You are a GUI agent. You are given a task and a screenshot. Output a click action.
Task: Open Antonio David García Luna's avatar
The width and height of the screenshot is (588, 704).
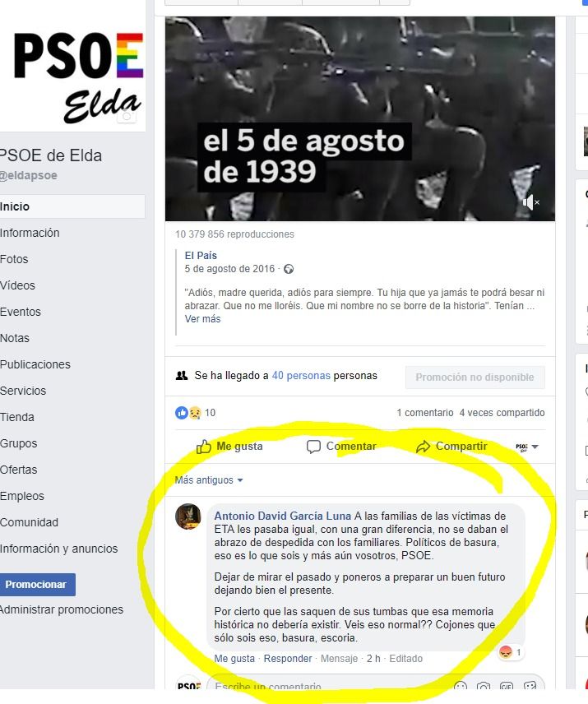click(x=188, y=516)
